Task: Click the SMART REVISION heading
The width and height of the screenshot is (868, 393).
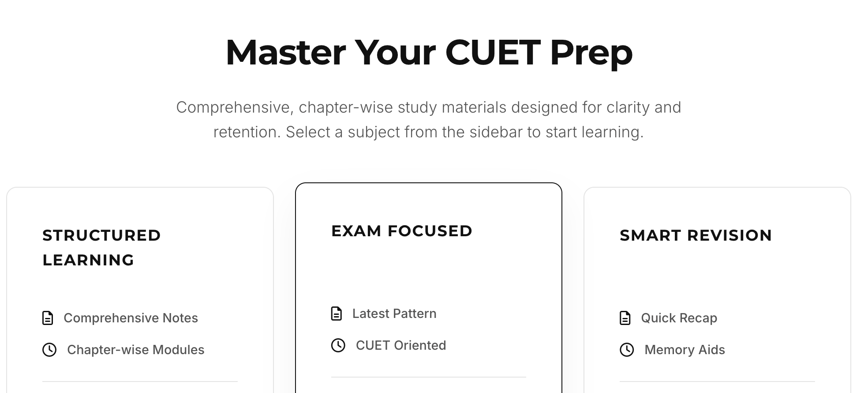Action: [x=696, y=235]
